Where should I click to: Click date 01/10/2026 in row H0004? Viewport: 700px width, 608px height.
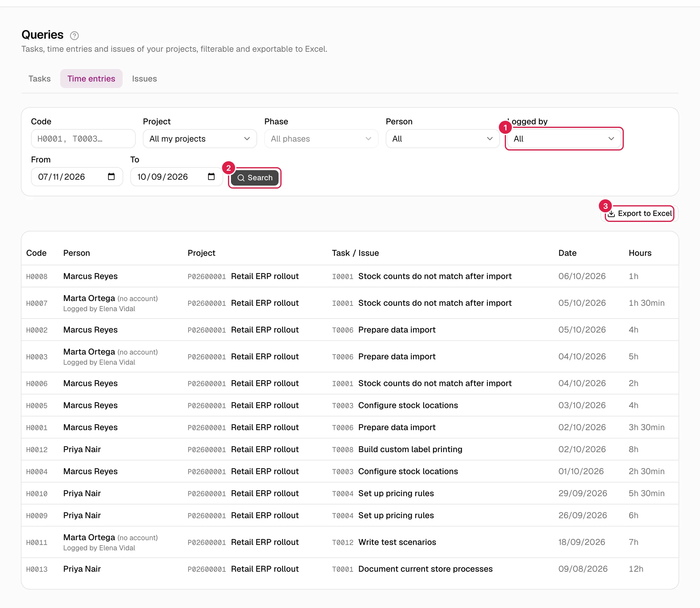[x=581, y=471]
